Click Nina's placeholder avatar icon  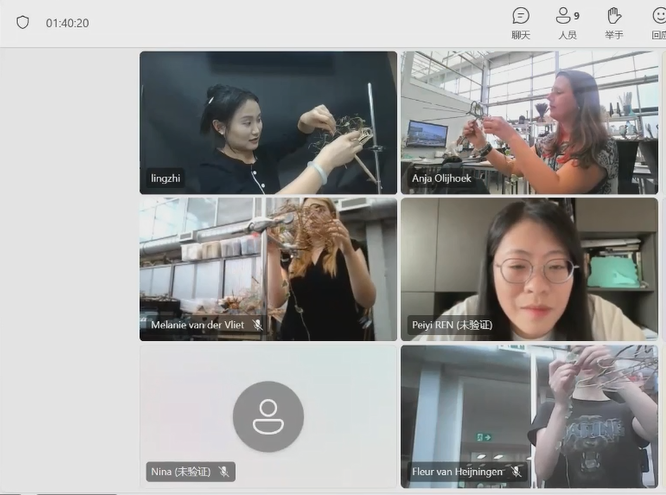(x=268, y=416)
